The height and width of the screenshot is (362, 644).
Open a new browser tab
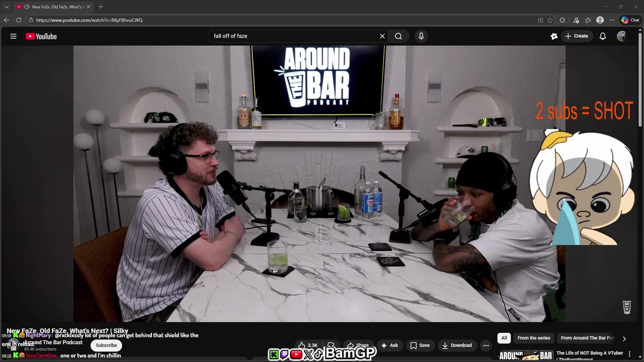tap(101, 7)
